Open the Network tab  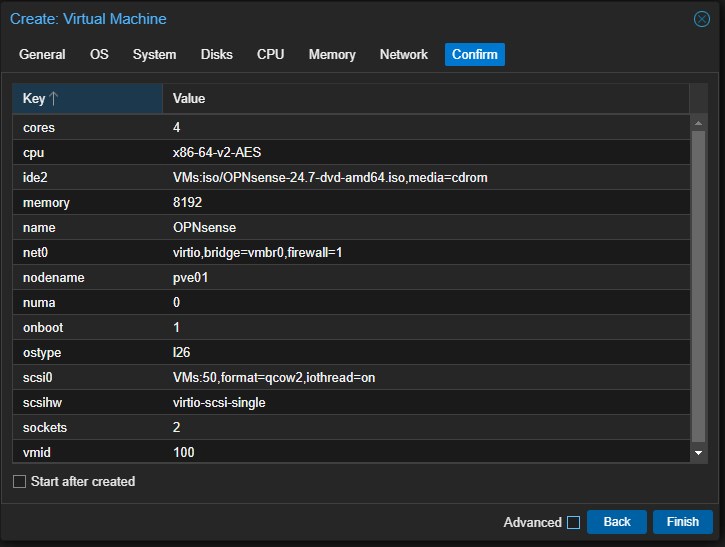click(403, 55)
